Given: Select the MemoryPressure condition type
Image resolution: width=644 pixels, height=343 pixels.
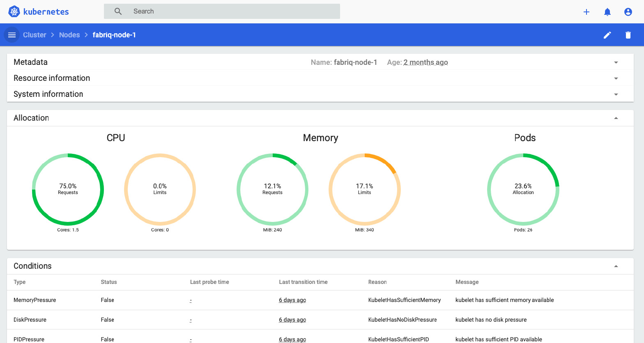Looking at the screenshot, I should [35, 300].
